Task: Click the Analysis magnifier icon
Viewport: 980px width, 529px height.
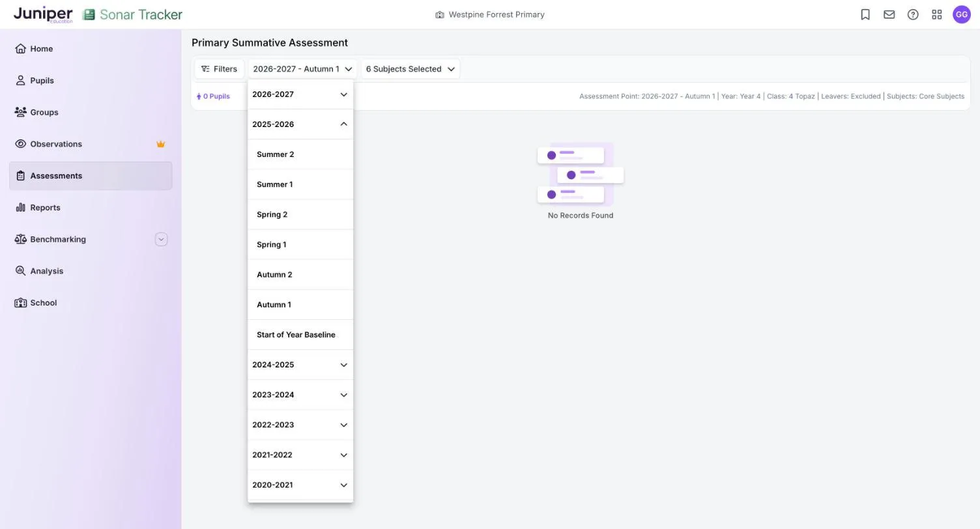Action: tap(20, 271)
